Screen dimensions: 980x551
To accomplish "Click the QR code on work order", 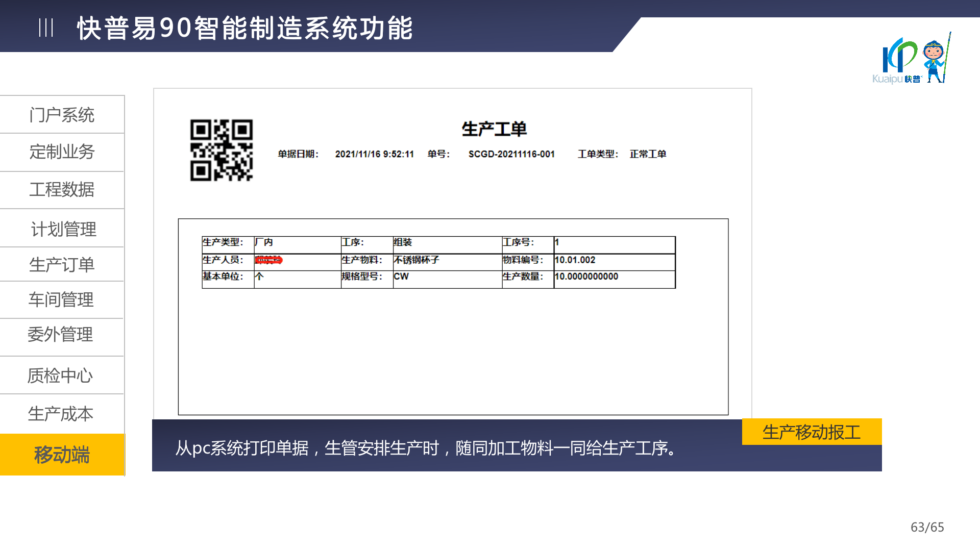I will 222,150.
